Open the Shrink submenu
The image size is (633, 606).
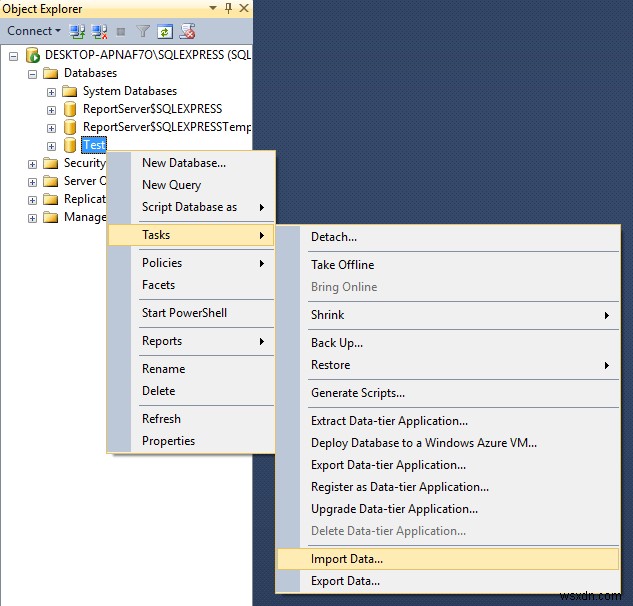448,315
